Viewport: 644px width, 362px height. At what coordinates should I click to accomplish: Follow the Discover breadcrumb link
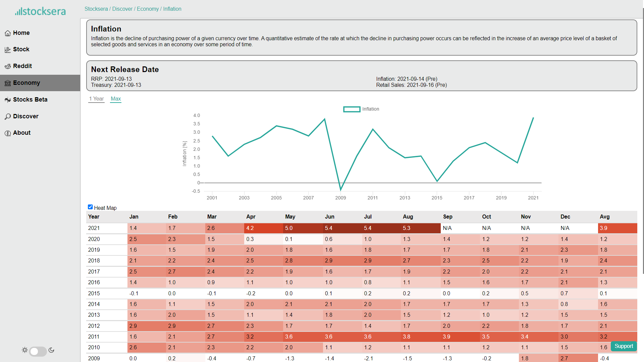point(122,9)
